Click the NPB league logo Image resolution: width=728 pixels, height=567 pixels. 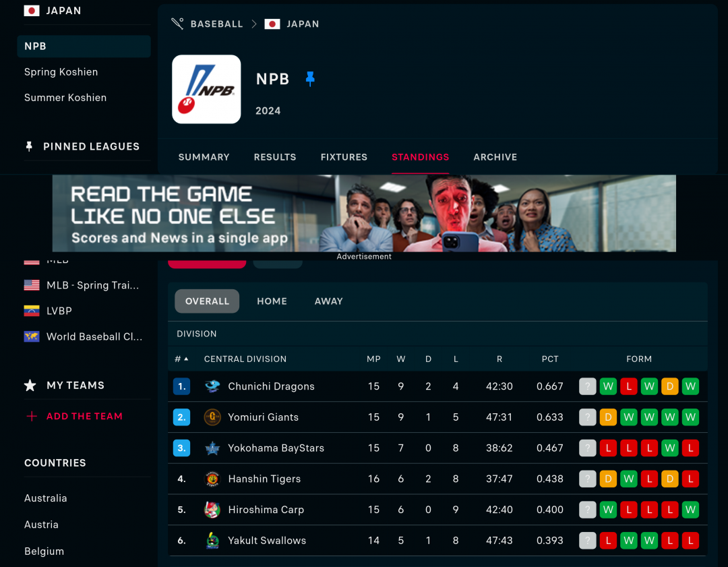(x=206, y=89)
